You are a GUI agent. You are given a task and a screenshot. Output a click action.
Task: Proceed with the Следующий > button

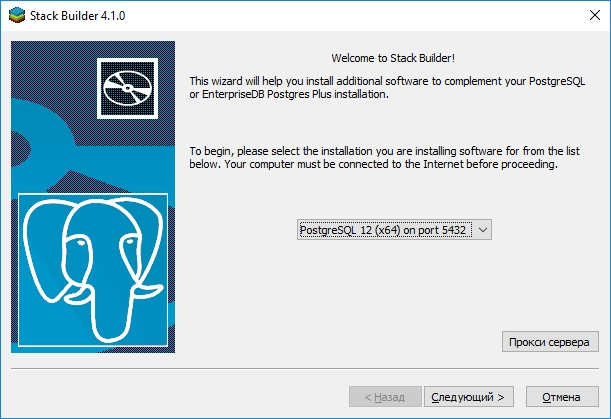click(x=469, y=396)
